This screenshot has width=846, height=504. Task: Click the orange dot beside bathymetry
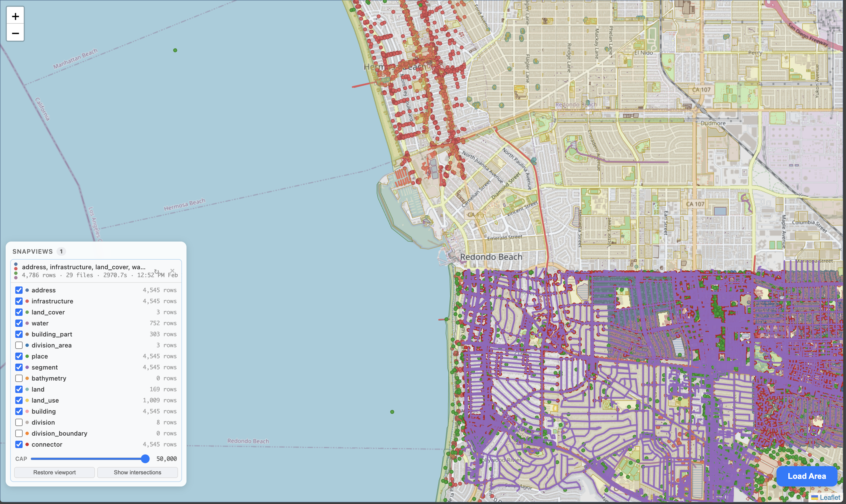point(27,378)
